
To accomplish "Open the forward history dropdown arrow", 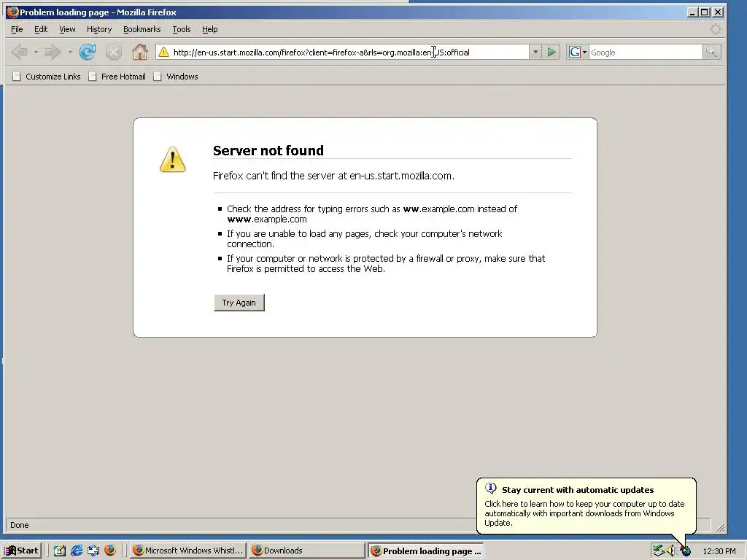I will coord(70,52).
